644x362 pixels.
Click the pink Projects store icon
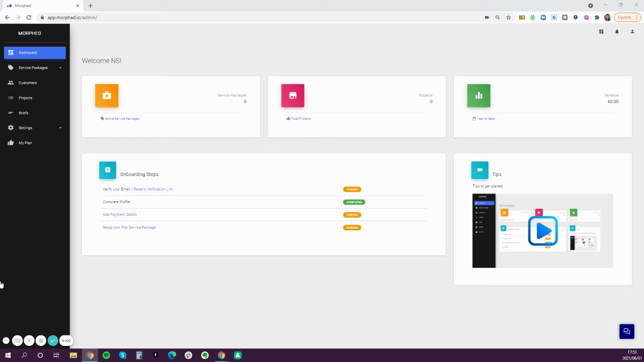click(293, 96)
